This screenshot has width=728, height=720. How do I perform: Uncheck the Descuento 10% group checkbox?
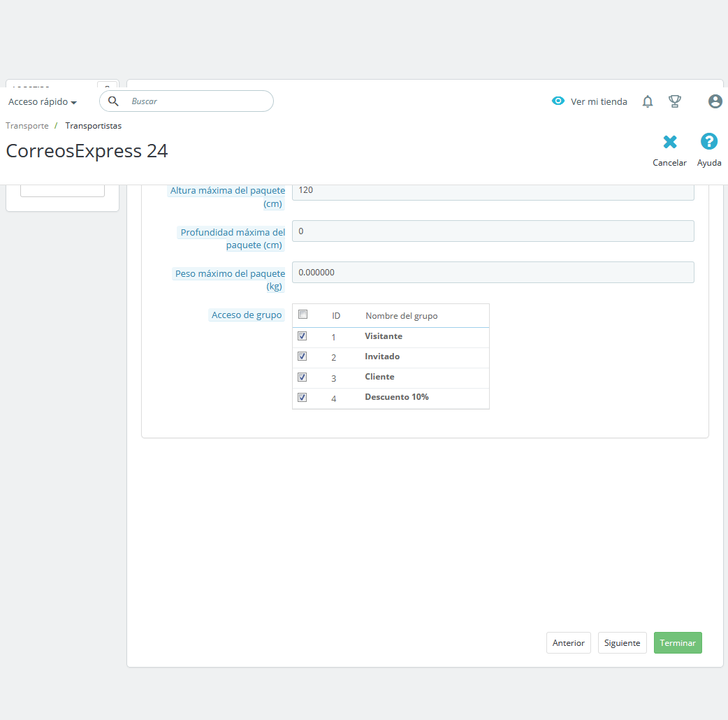[x=303, y=397]
